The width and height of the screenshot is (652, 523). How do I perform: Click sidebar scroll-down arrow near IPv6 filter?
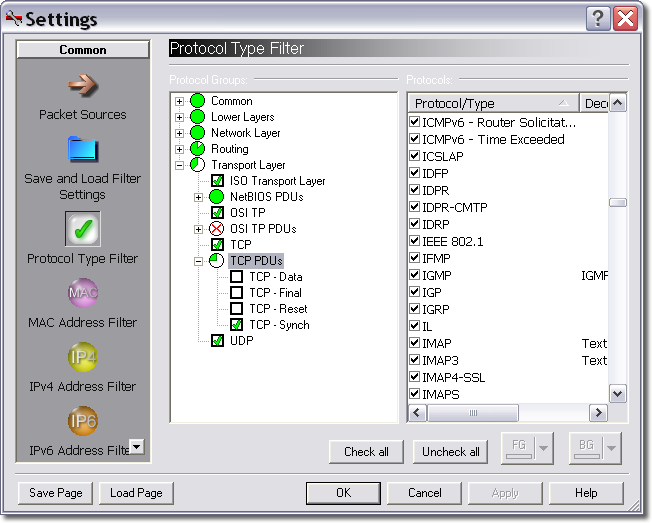tap(136, 447)
